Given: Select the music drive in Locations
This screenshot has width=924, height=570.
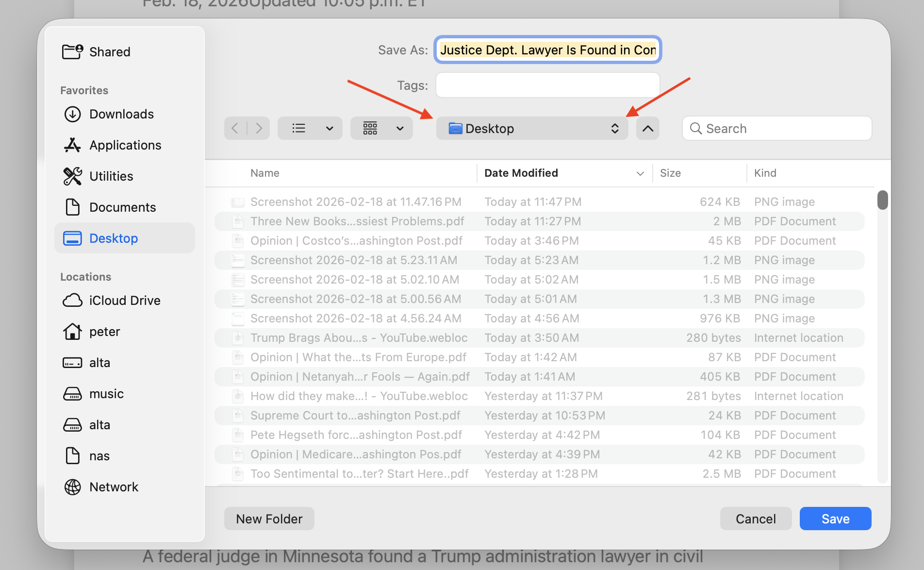Looking at the screenshot, I should (x=106, y=394).
